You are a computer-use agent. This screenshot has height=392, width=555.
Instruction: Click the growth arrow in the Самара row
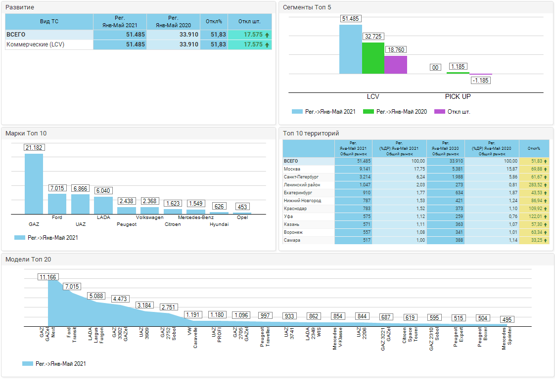[545, 240]
